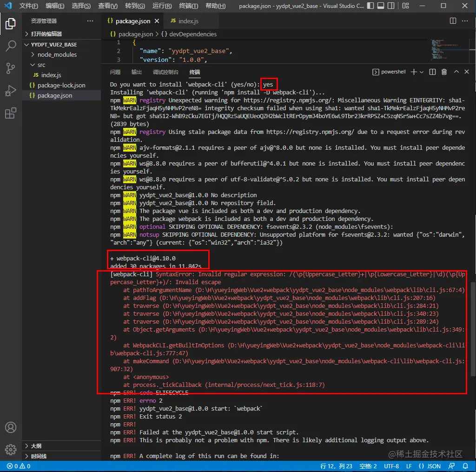Split the terminal panel
The width and height of the screenshot is (476, 472).
tap(432, 72)
